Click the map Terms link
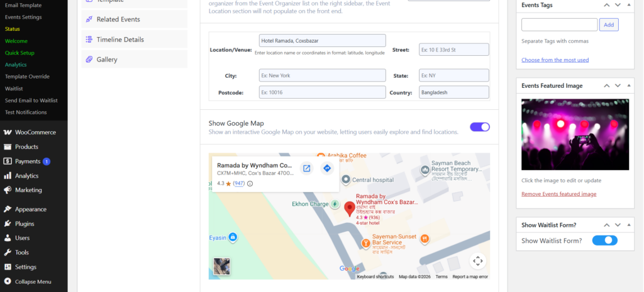The image size is (644, 292). (x=441, y=277)
